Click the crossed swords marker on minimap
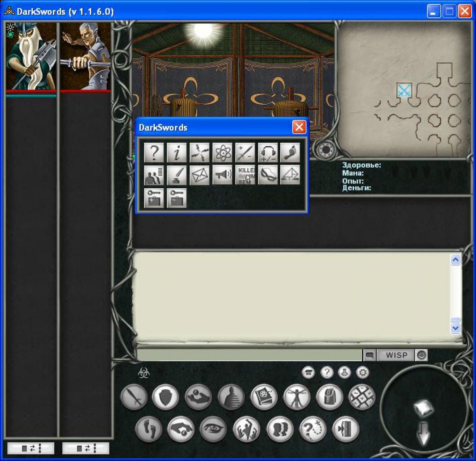476x461 pixels. [x=404, y=90]
